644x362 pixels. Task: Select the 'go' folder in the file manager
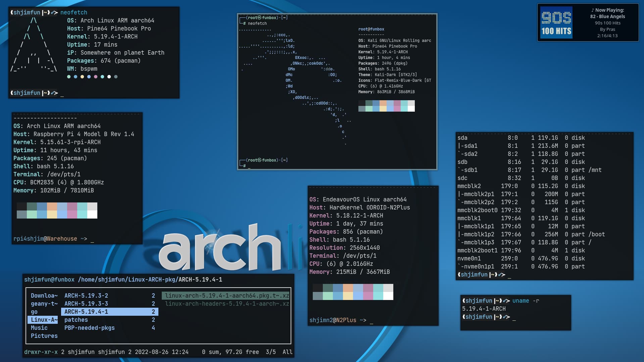[x=34, y=312]
